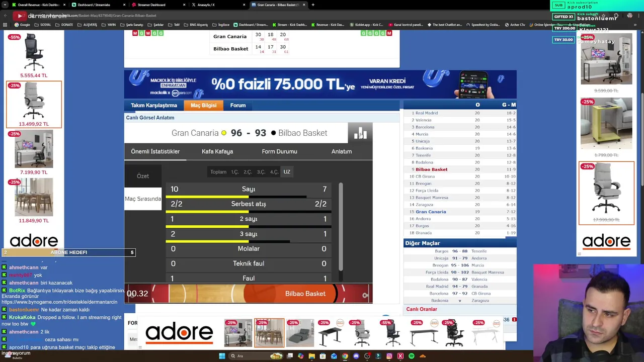Screen dimensions: 644x362
Task: Switch to Chrome in taskbar
Action: pyautogui.click(x=345, y=356)
